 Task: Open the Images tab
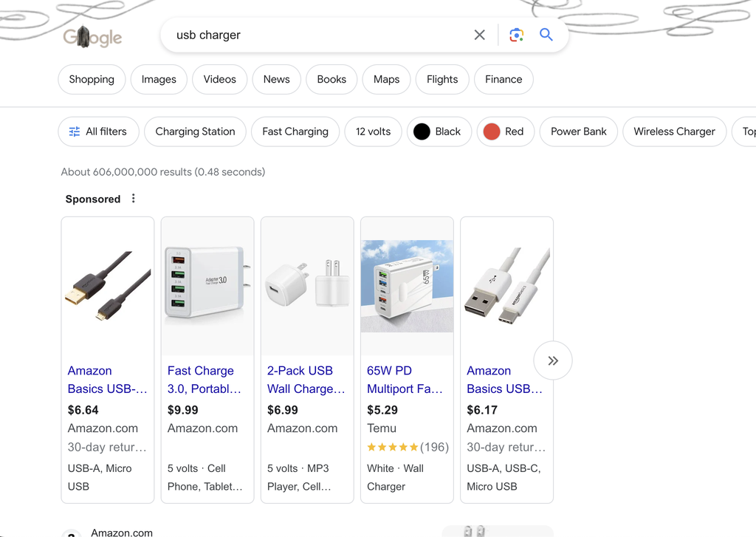(158, 79)
